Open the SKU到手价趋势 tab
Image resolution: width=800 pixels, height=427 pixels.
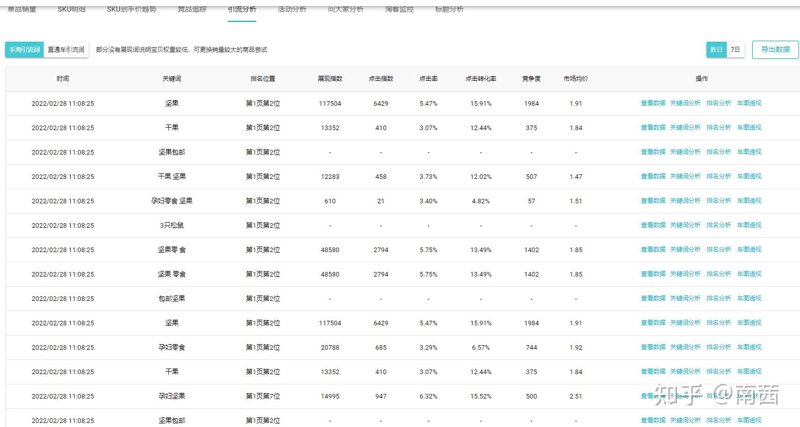pos(132,9)
